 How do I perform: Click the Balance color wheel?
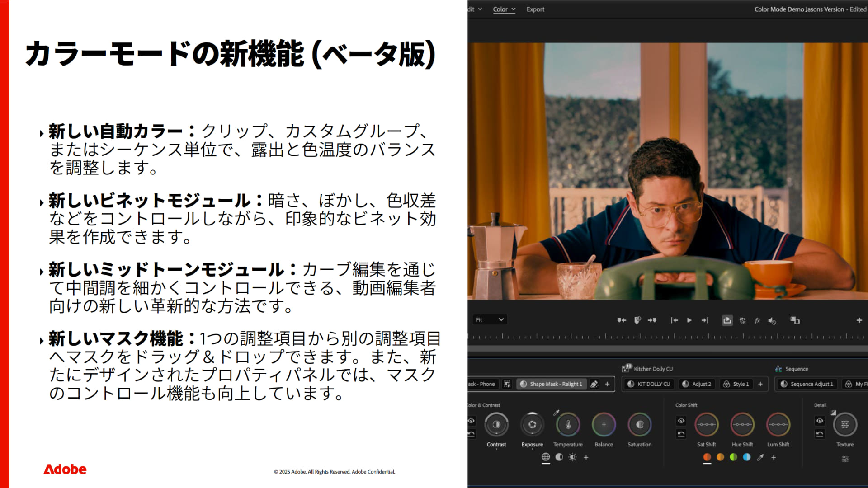(x=604, y=424)
